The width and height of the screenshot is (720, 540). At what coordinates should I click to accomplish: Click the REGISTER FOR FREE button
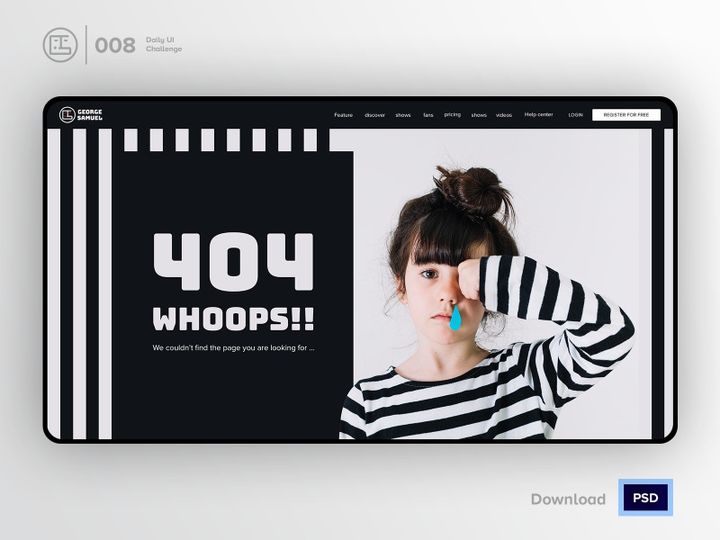pos(626,115)
